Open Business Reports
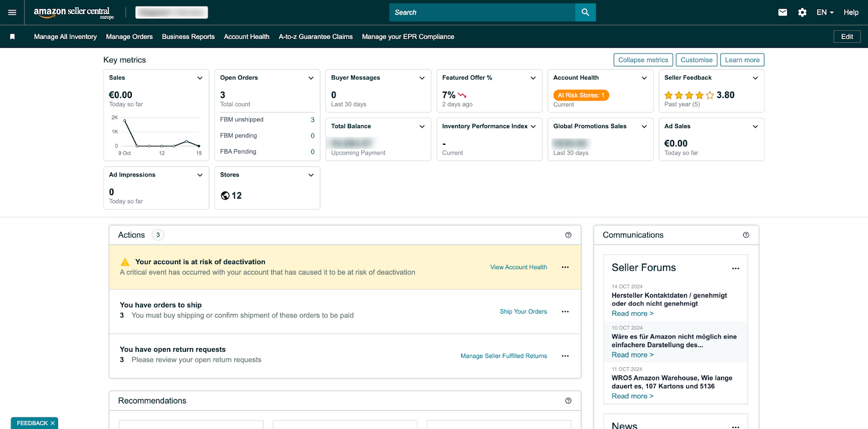The width and height of the screenshot is (868, 429). pyautogui.click(x=188, y=37)
